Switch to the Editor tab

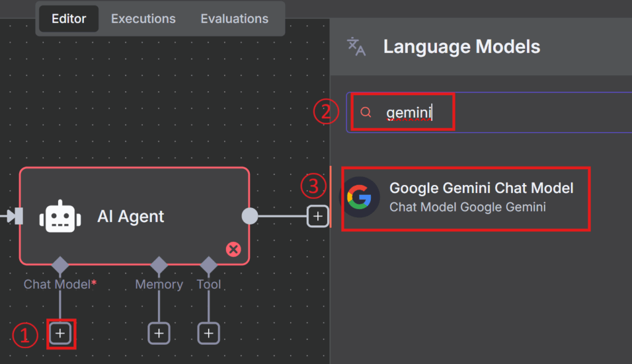[69, 19]
